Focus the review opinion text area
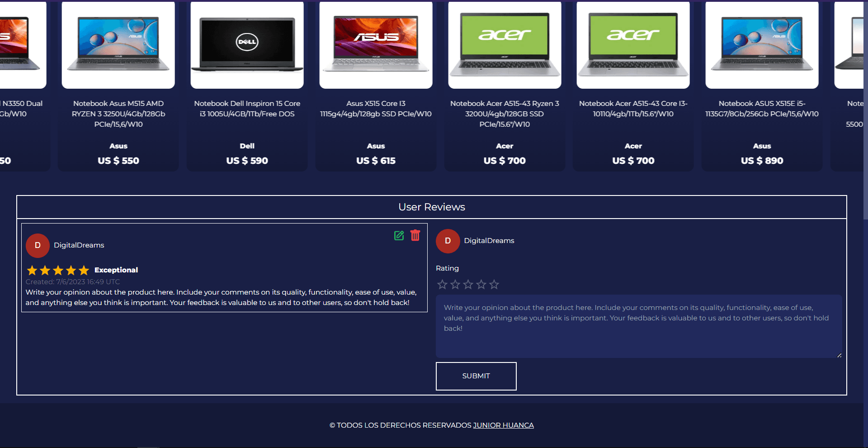 [638, 326]
